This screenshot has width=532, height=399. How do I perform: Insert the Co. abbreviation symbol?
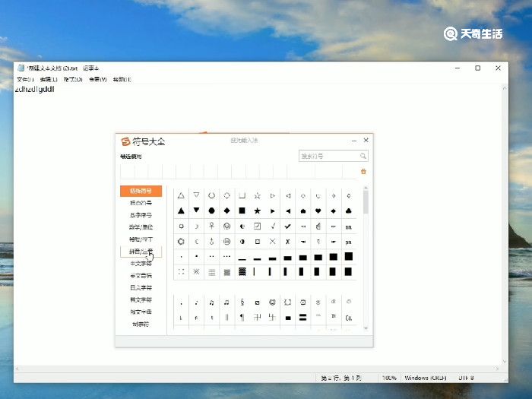coord(348,318)
